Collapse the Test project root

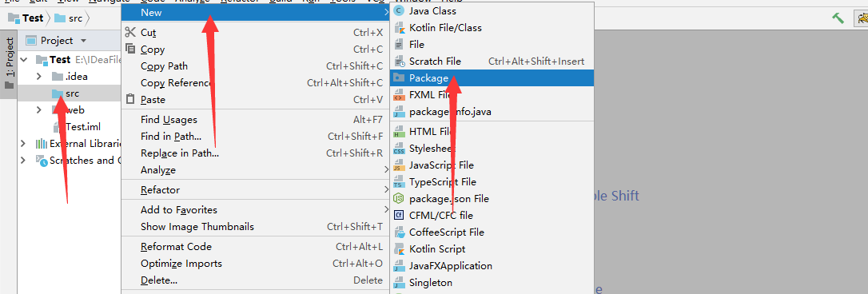coord(23,60)
